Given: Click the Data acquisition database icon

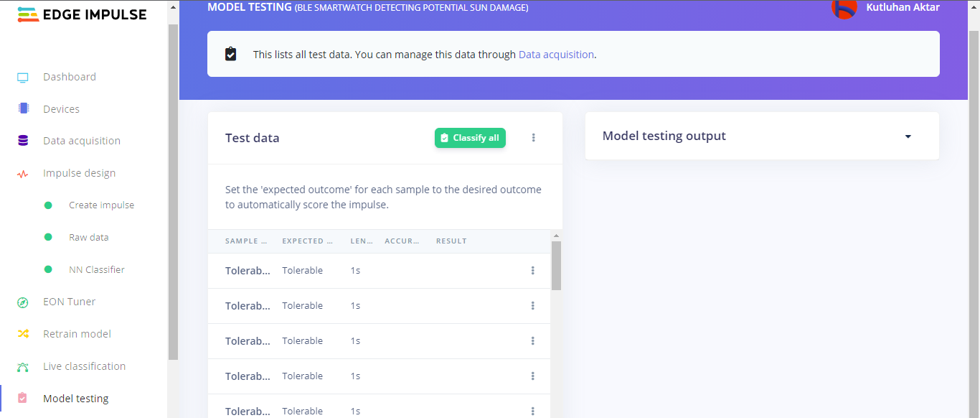Looking at the screenshot, I should pos(22,140).
